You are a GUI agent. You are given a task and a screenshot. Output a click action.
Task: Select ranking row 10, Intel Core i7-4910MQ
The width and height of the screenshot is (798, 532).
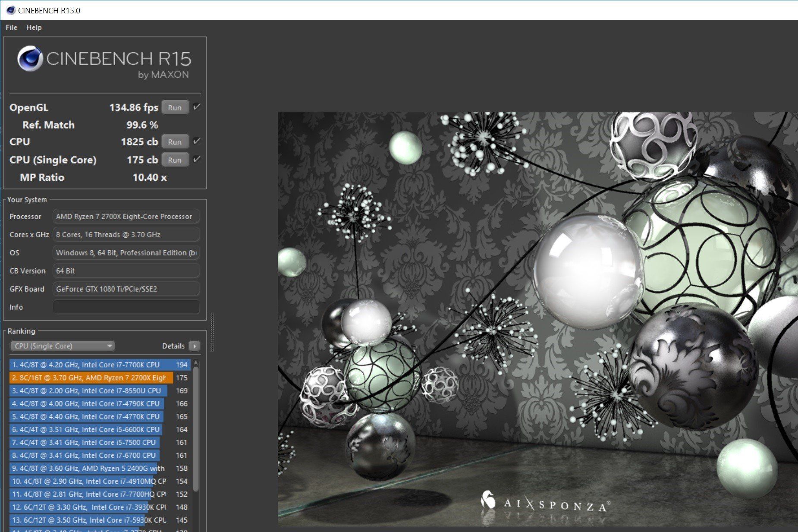coord(100,481)
